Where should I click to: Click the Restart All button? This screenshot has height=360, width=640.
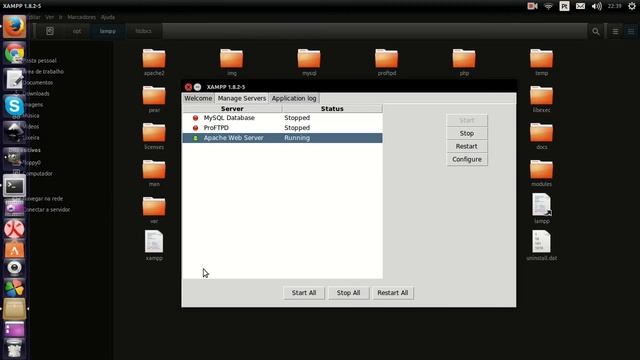tap(393, 293)
